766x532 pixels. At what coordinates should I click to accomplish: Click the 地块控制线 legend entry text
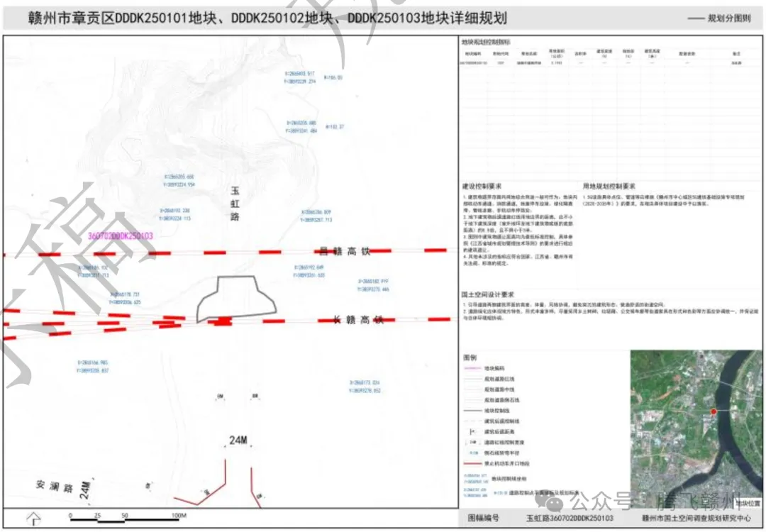(x=496, y=411)
